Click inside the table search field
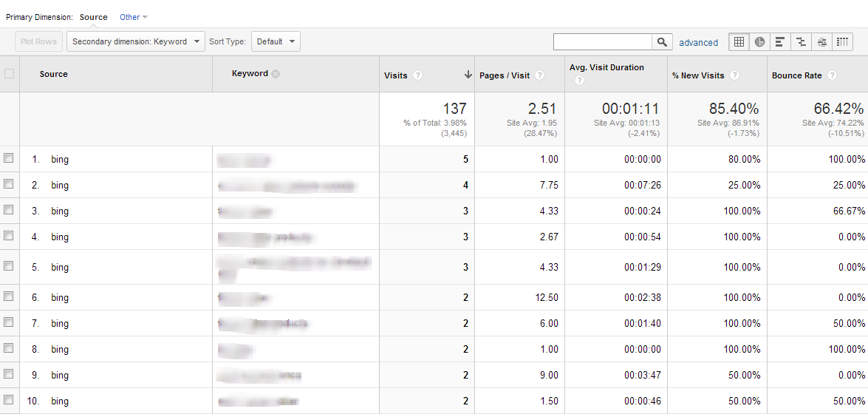868x417 pixels. (x=602, y=42)
